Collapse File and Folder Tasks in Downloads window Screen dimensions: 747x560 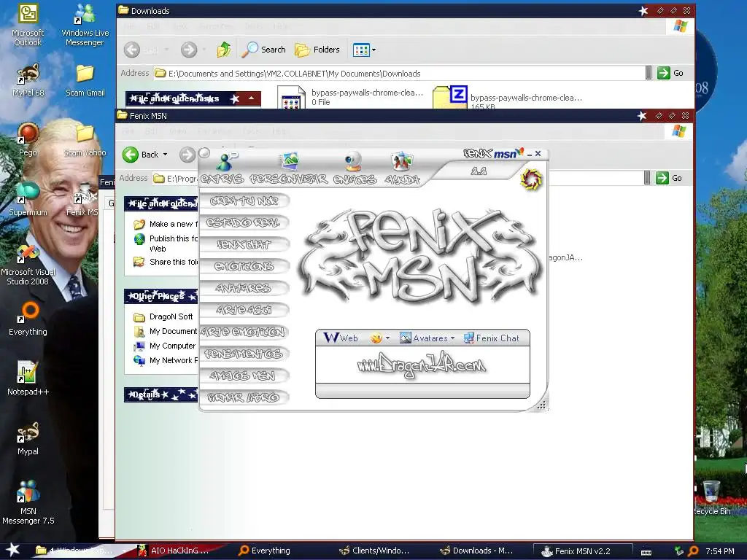251,98
